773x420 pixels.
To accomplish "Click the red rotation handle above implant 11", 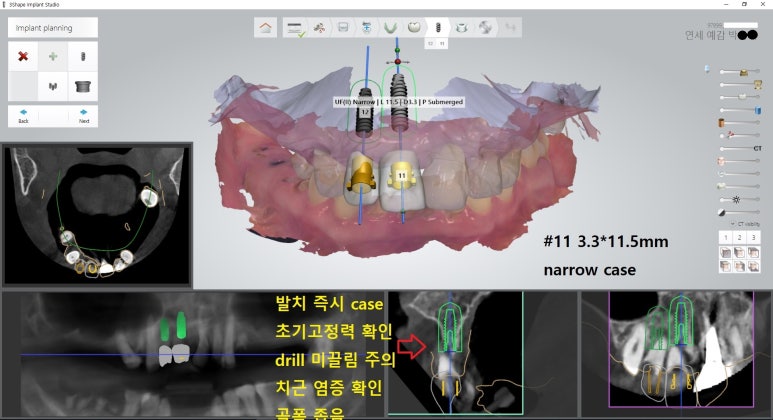I will click(x=398, y=62).
